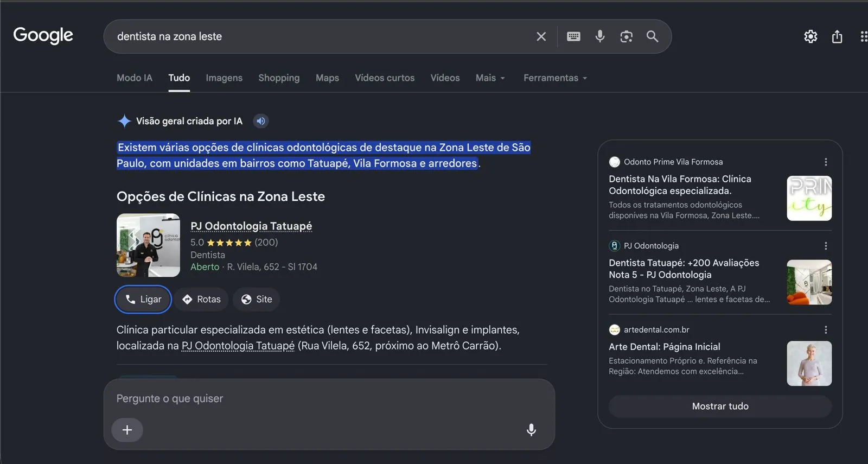The height and width of the screenshot is (464, 868).
Task: Get directions with the Rotas button
Action: click(201, 299)
